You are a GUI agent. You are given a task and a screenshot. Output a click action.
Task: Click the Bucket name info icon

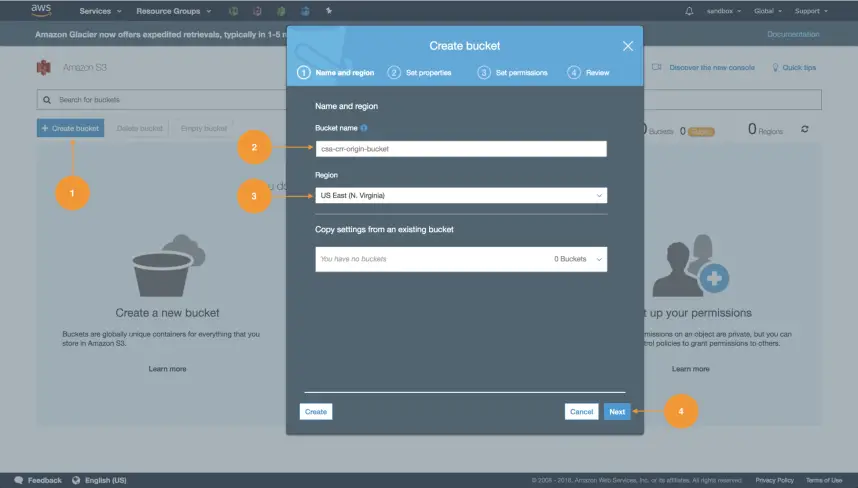[x=364, y=128]
